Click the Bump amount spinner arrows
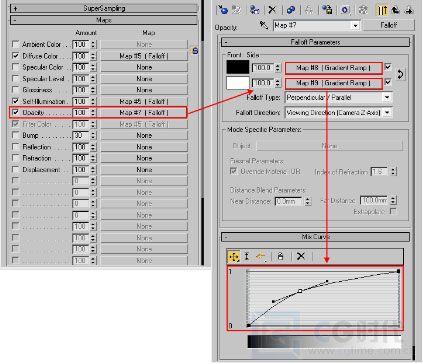This screenshot has height=364, width=423. (93, 135)
